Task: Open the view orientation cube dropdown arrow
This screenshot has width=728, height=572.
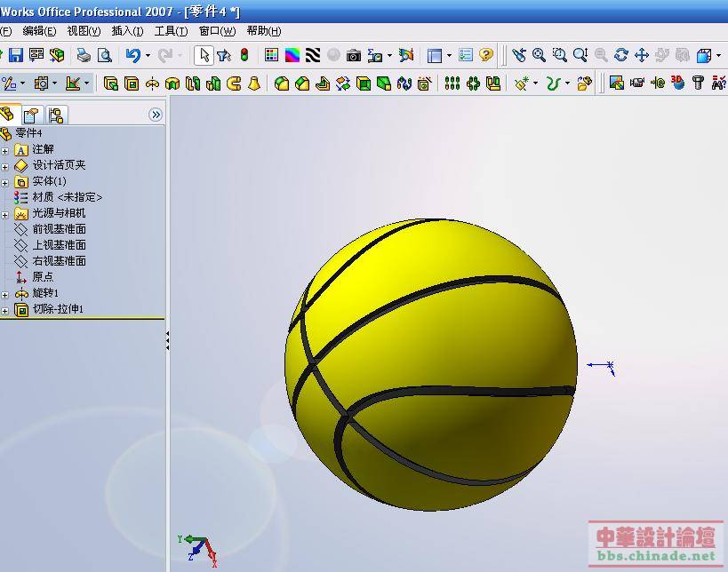Action: (x=718, y=56)
